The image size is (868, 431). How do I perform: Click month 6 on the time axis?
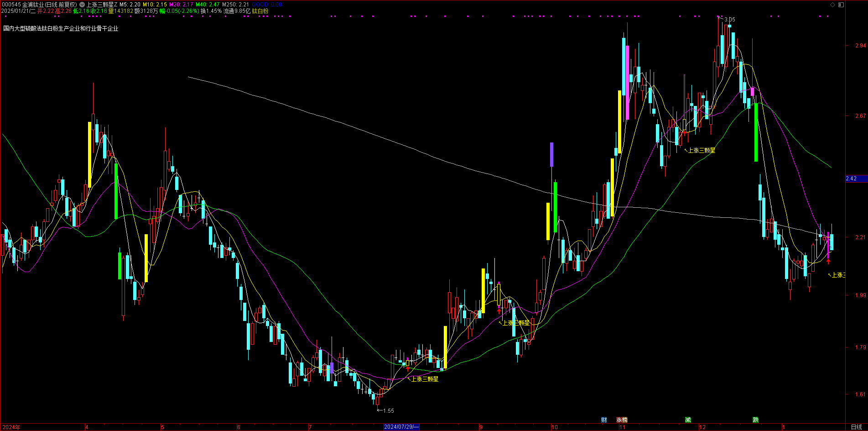239,427
